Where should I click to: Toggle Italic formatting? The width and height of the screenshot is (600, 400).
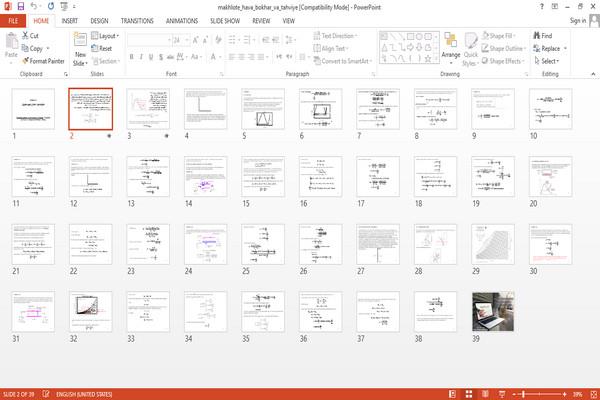(x=141, y=57)
